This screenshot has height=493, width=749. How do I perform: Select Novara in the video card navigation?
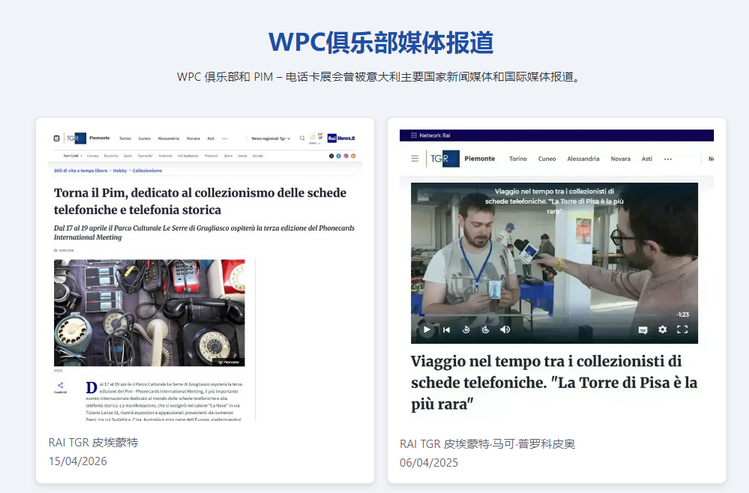[620, 159]
